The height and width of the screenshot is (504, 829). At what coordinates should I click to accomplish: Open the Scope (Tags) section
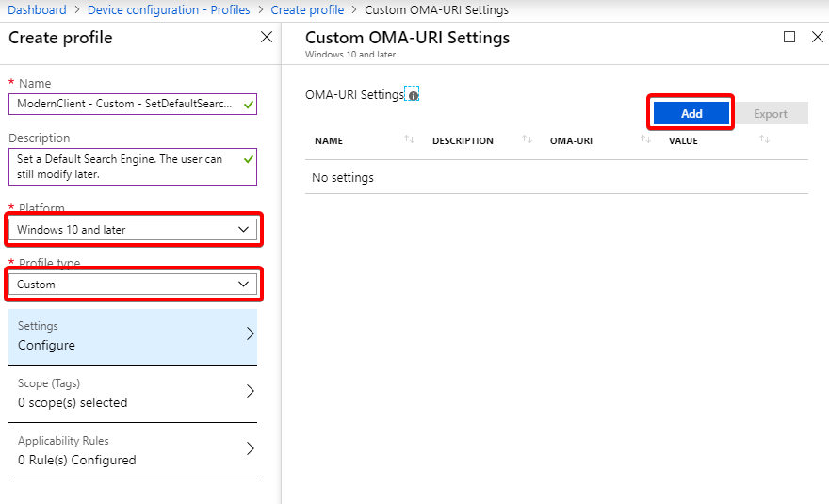pos(132,393)
